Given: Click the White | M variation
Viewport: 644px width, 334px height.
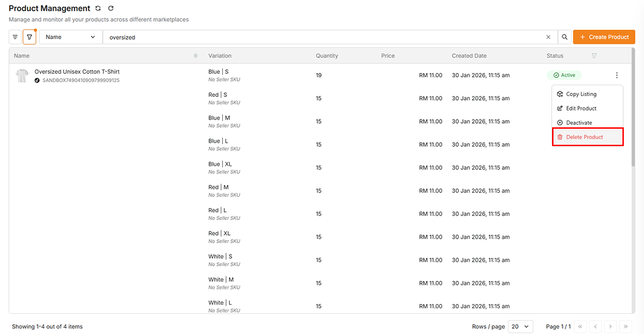Looking at the screenshot, I should tap(221, 280).
